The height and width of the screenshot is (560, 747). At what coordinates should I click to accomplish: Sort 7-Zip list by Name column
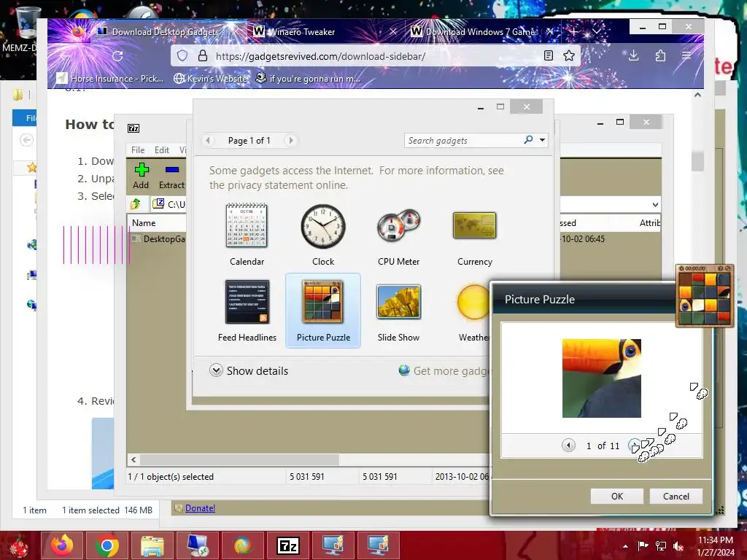coord(158,223)
